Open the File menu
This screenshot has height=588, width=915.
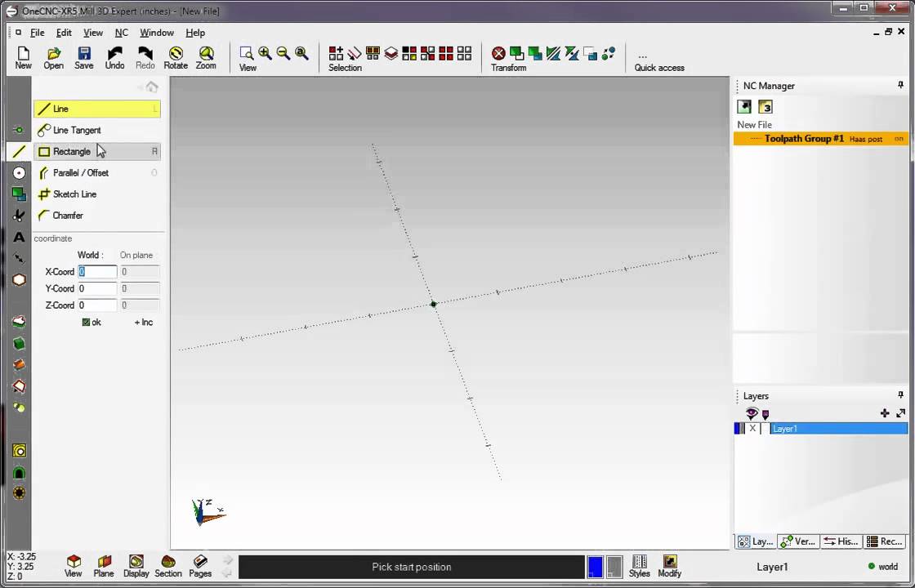coord(38,33)
